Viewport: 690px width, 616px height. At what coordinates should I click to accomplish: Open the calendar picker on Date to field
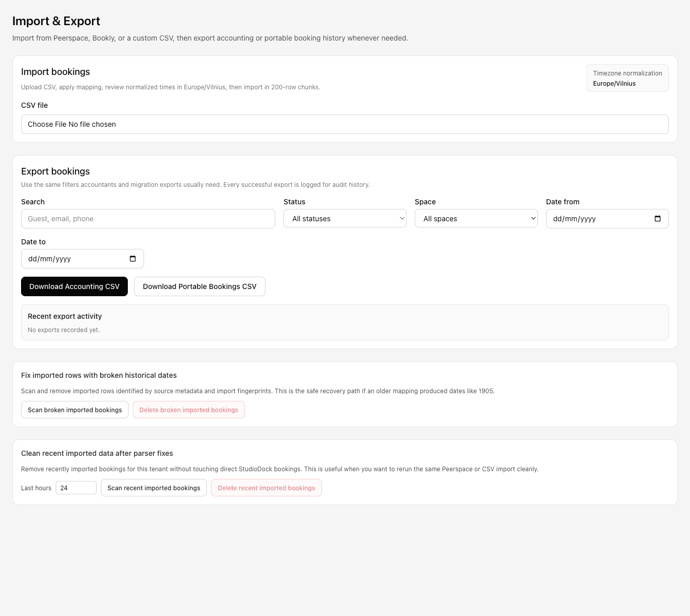(133, 259)
